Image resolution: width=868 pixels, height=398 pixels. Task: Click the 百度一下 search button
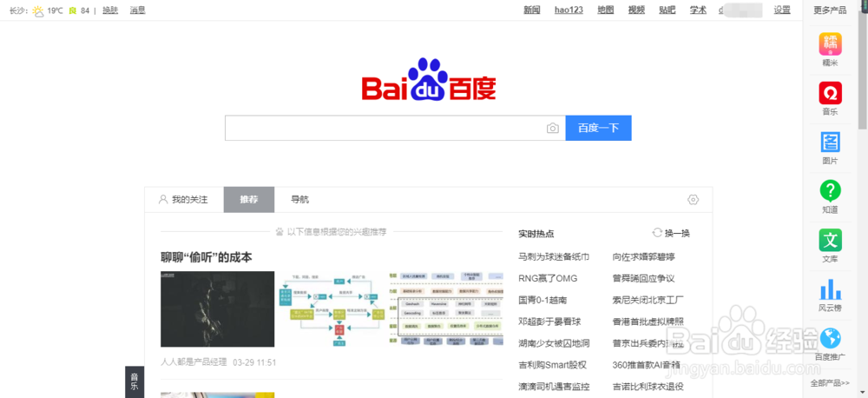[x=598, y=128]
